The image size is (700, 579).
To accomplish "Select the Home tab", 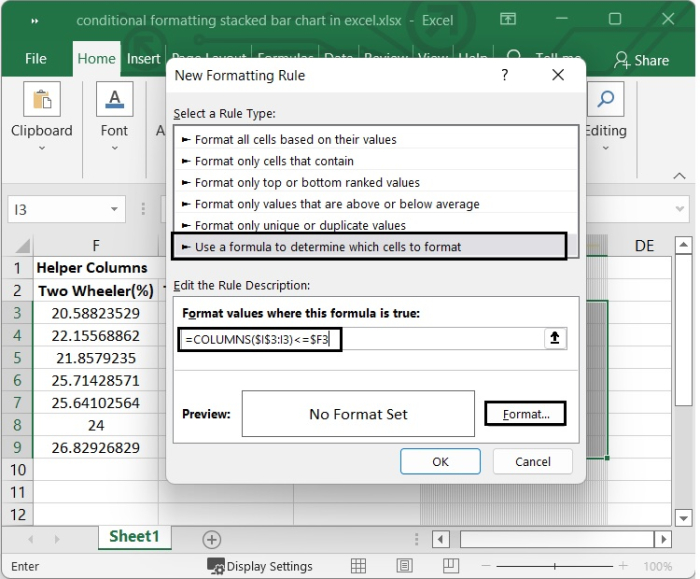I will tap(96, 58).
